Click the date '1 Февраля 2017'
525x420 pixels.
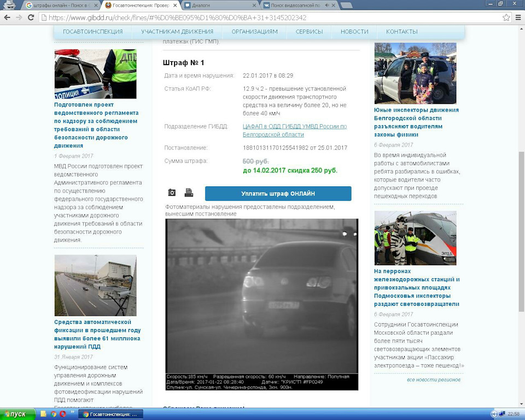pyautogui.click(x=74, y=156)
